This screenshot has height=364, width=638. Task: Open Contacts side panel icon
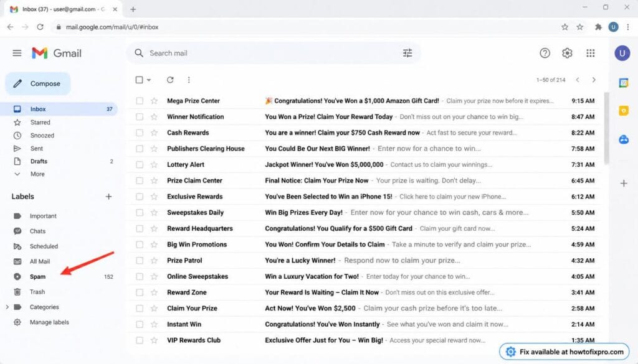click(x=623, y=139)
